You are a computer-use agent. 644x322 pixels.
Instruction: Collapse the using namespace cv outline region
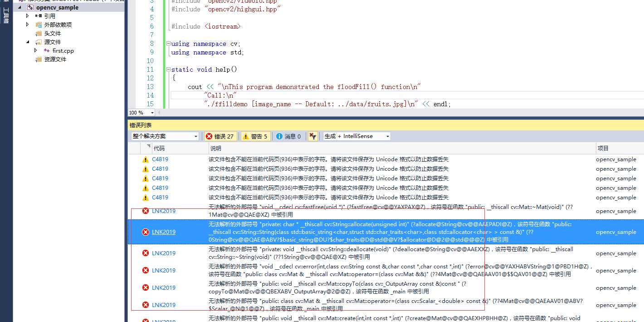click(x=168, y=44)
